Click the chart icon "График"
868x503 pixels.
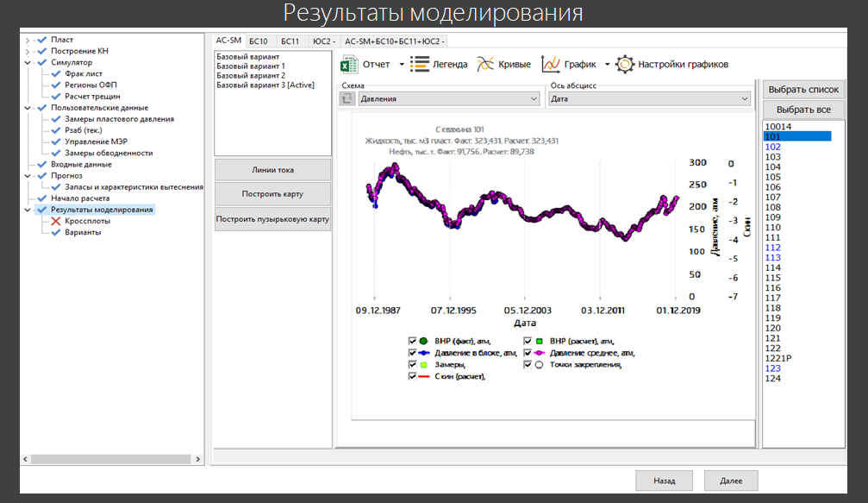pos(550,64)
